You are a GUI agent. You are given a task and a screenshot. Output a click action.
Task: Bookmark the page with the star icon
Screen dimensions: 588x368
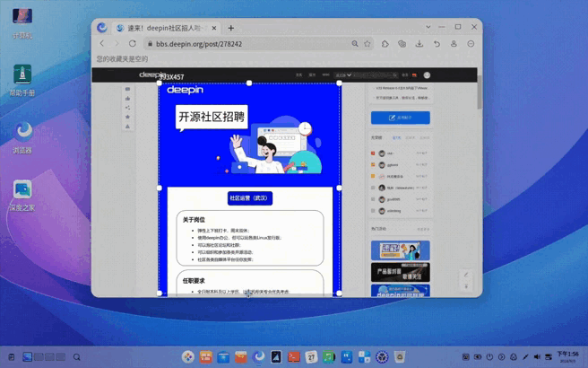point(367,44)
